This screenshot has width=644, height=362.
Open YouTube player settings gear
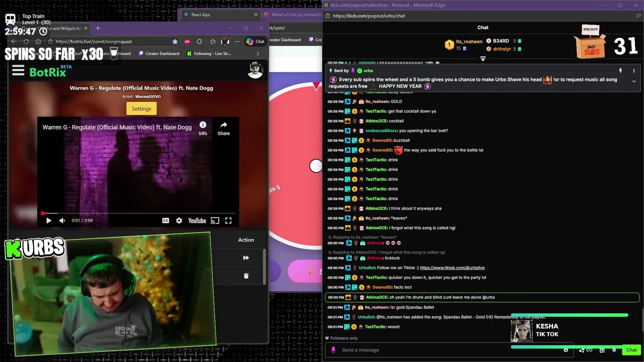pos(179,220)
